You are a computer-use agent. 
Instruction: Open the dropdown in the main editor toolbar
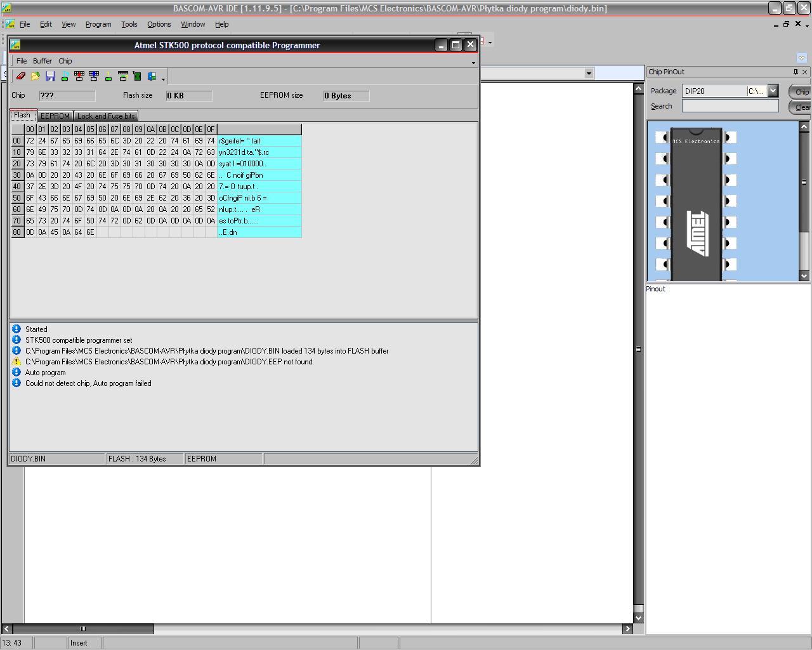(x=589, y=73)
